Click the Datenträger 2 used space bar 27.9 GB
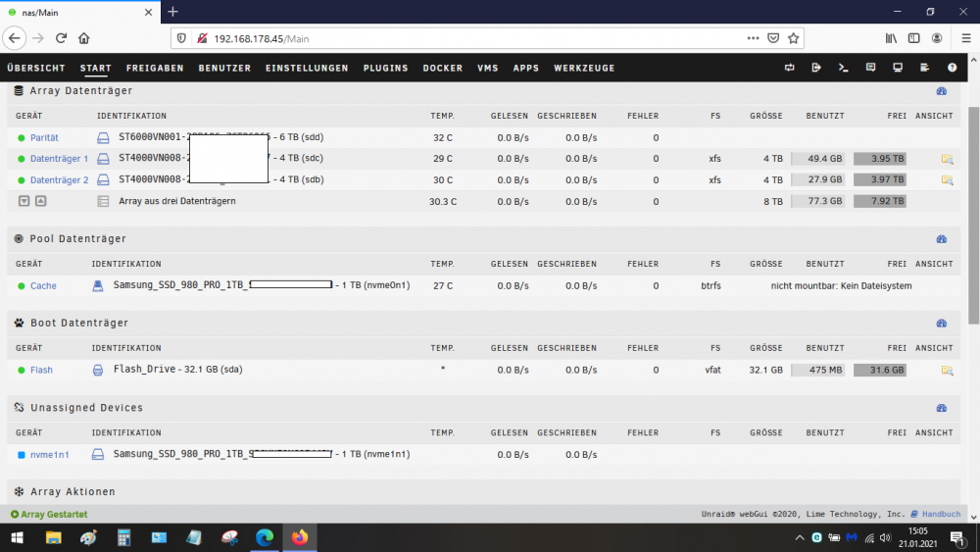The height and width of the screenshot is (552, 980). click(817, 180)
